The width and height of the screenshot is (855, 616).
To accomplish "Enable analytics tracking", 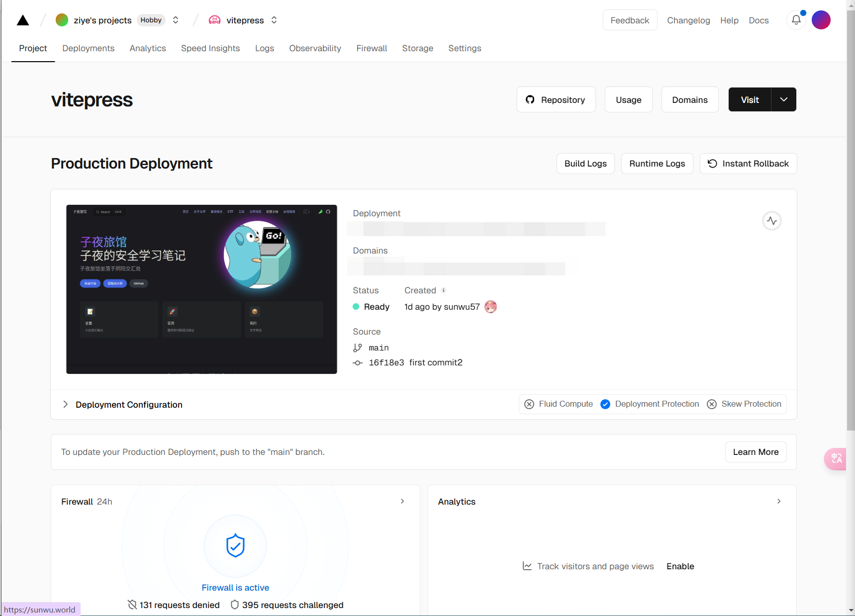I will click(680, 566).
